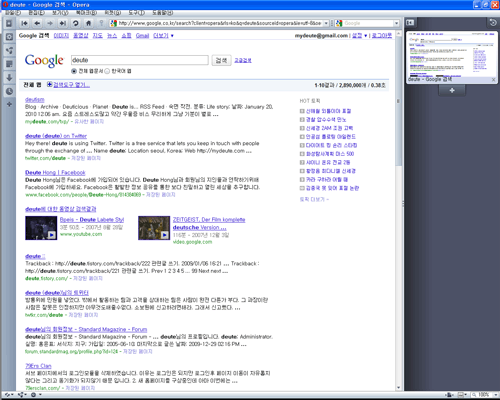
Task: Open the Unite share panel icon in the sidebar
Action: click(9, 50)
